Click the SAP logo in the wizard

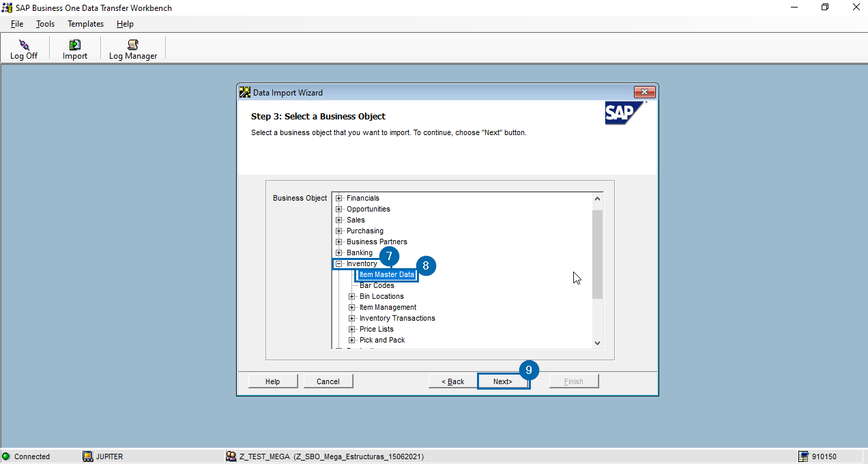625,113
